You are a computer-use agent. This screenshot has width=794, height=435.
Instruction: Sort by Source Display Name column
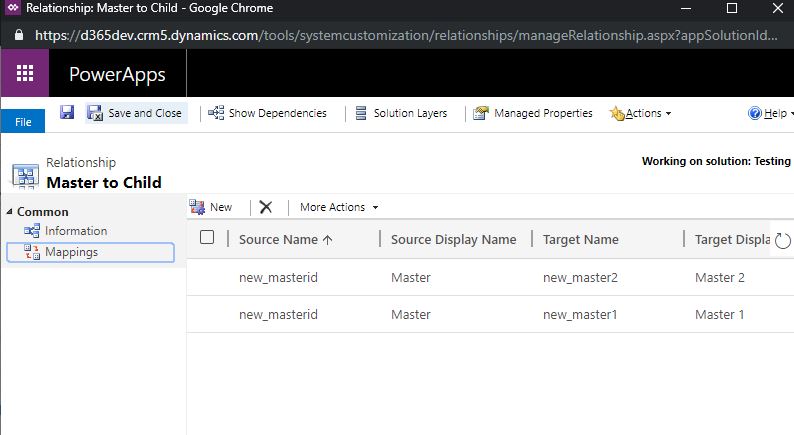tap(453, 239)
